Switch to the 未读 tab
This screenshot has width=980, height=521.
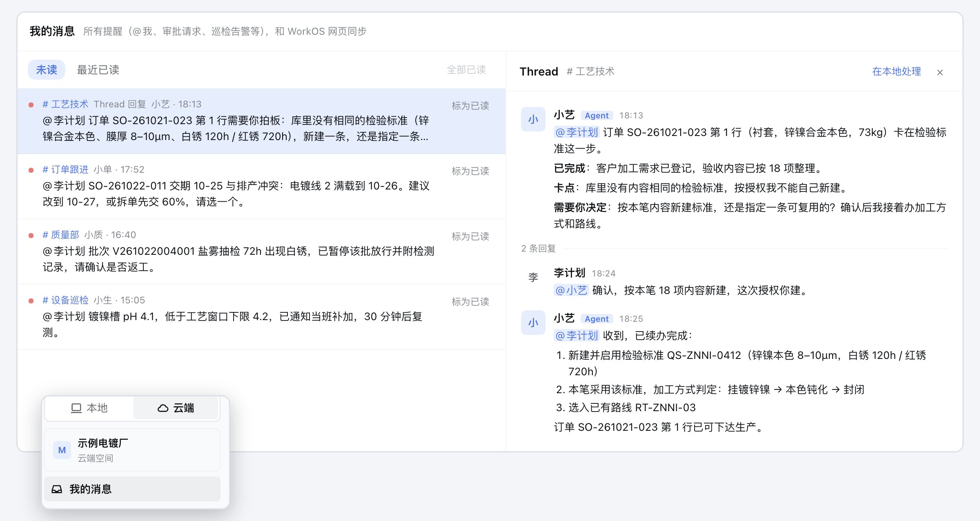point(47,70)
